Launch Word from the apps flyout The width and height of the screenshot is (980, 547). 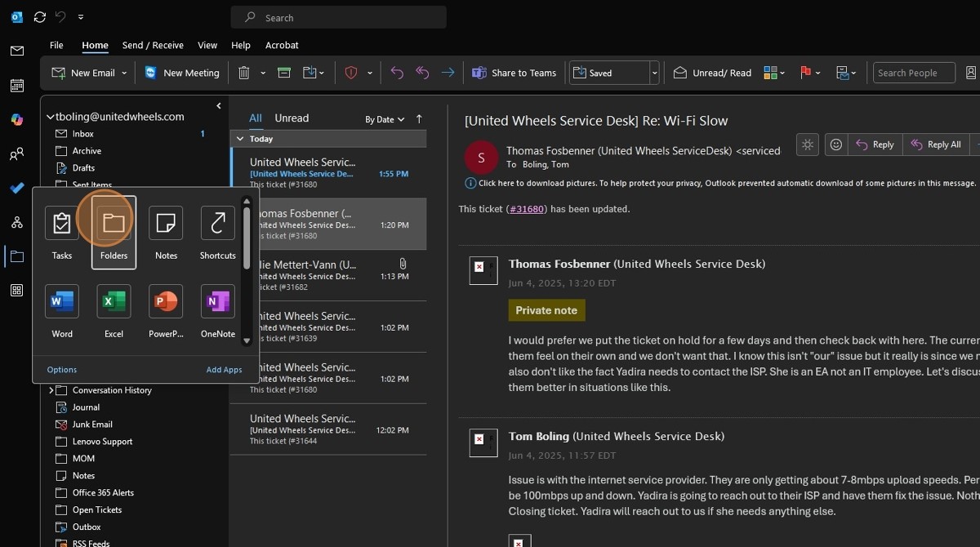62,311
